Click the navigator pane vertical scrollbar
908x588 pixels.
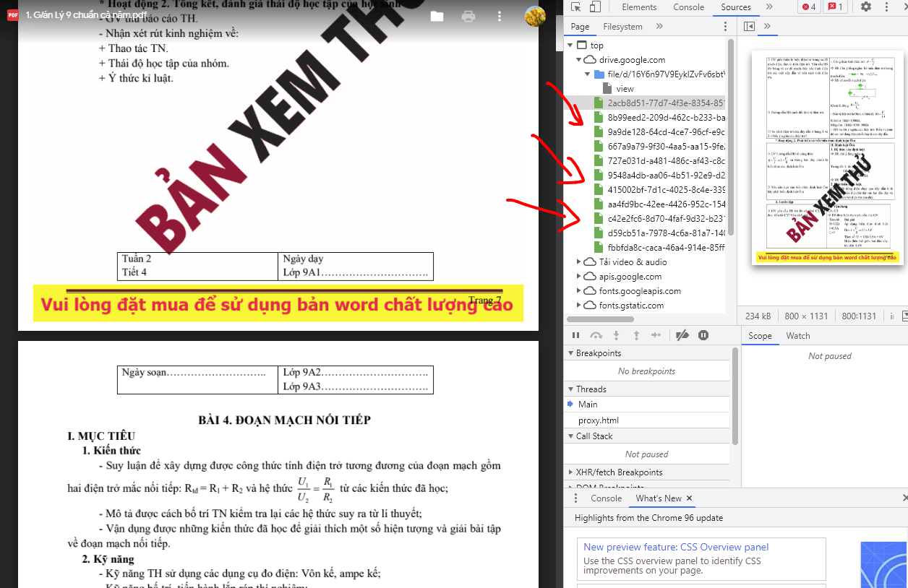pyautogui.click(x=731, y=137)
